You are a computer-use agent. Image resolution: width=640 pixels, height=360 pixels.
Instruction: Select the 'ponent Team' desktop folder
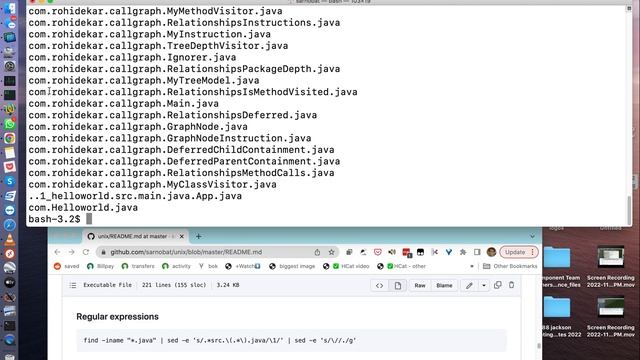click(560, 267)
